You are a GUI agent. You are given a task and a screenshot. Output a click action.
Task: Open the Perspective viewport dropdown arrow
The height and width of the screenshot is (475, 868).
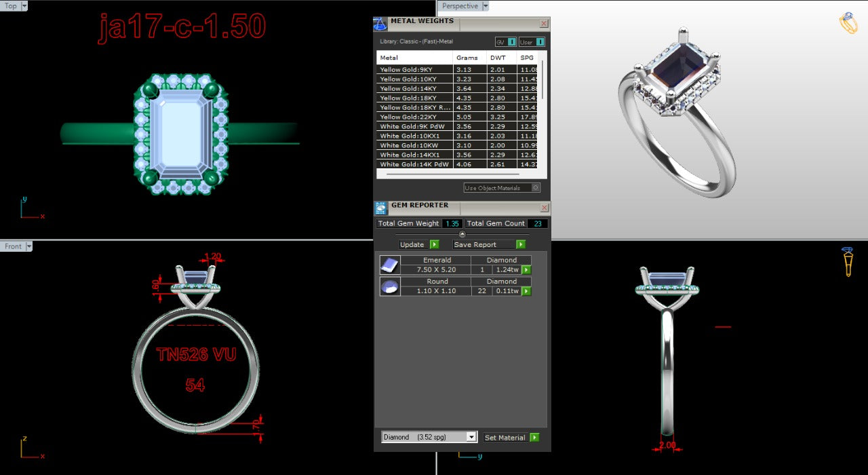coord(485,6)
